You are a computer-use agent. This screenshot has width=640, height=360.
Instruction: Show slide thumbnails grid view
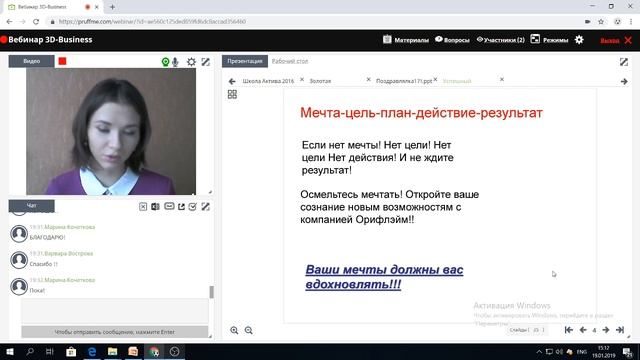(232, 94)
